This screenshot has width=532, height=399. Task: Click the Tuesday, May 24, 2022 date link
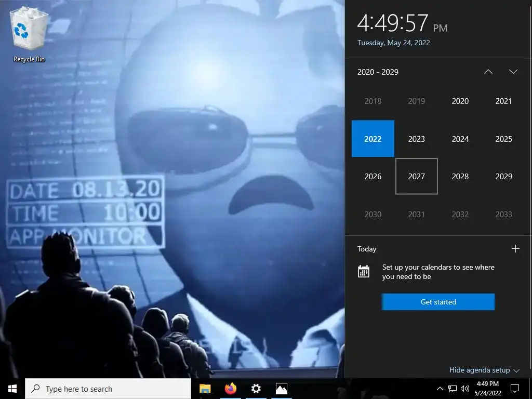pyautogui.click(x=394, y=43)
